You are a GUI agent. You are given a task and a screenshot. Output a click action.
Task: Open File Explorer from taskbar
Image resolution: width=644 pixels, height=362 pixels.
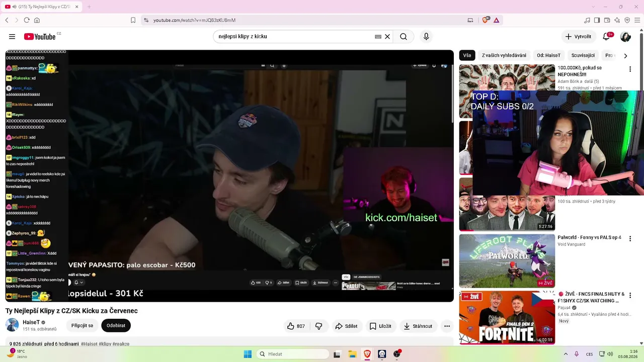click(352, 354)
